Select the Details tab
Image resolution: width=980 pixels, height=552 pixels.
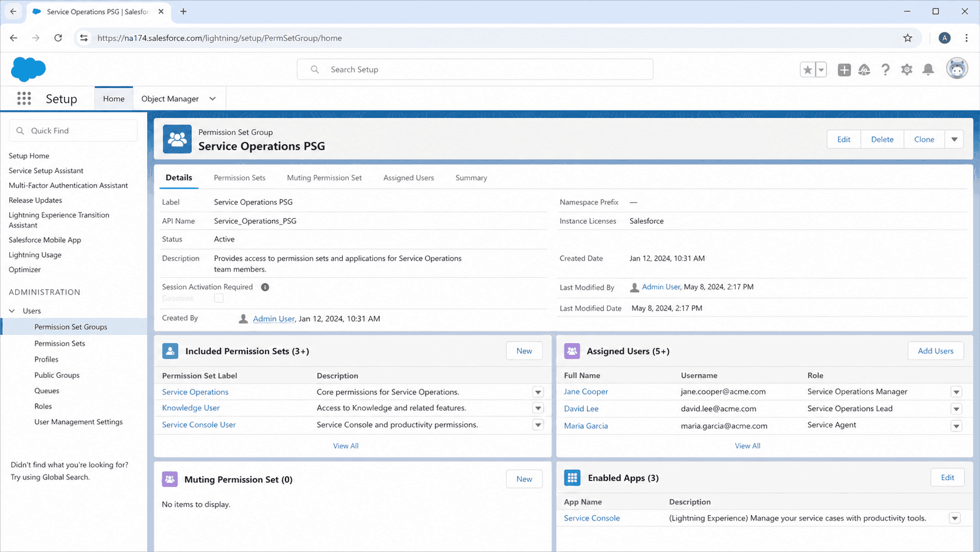click(x=179, y=178)
